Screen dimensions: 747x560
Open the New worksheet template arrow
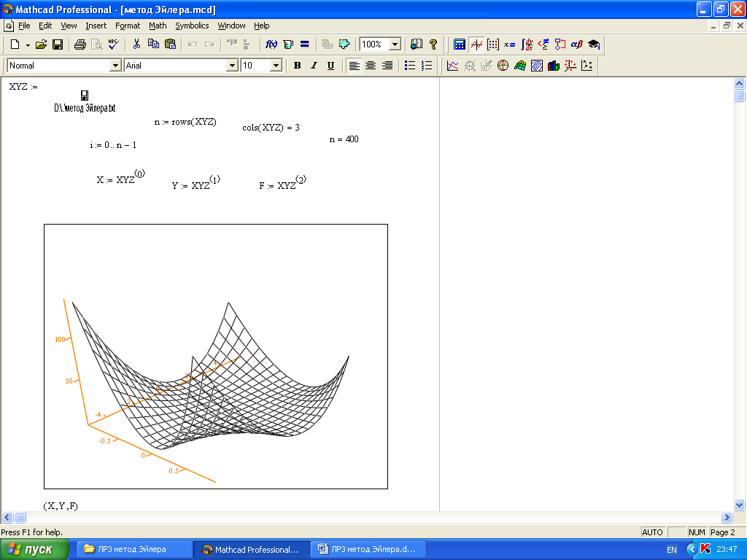tap(28, 44)
